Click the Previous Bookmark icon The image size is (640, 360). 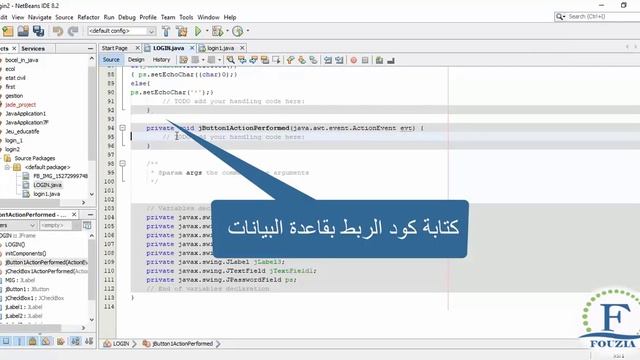[x=291, y=60]
